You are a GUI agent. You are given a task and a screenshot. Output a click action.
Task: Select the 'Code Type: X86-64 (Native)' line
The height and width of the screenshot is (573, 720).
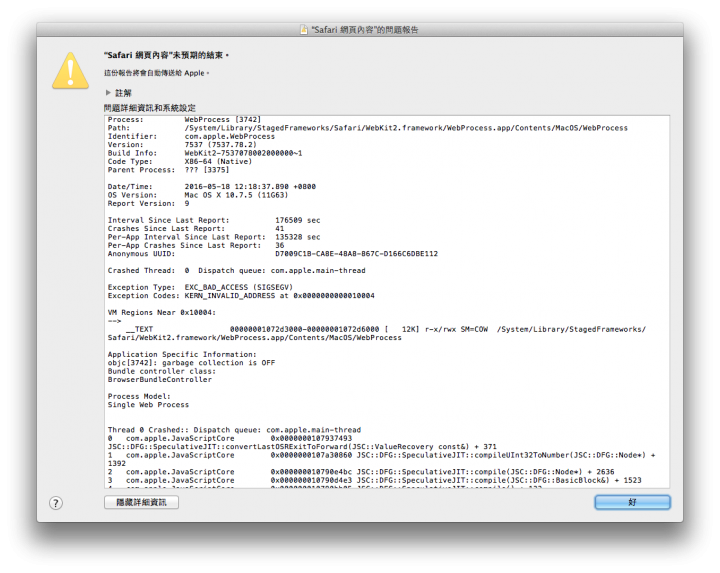[x=180, y=162]
